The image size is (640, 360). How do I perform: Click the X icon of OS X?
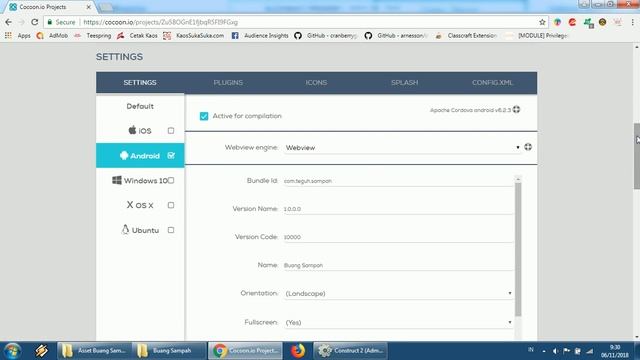(130, 205)
